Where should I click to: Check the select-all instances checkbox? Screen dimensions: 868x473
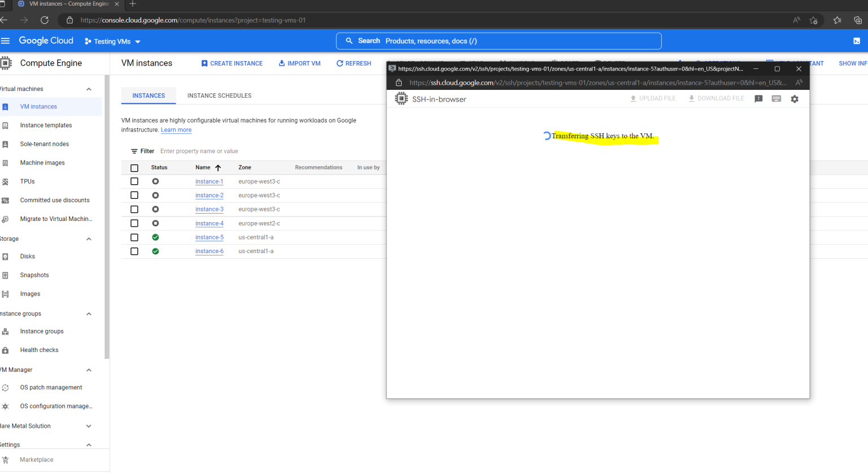(x=134, y=167)
